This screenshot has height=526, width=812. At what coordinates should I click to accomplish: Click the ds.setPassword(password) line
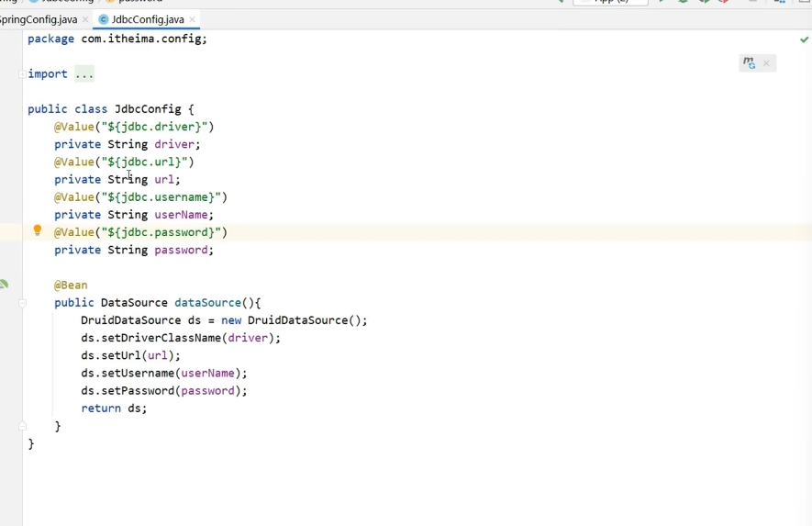point(164,391)
